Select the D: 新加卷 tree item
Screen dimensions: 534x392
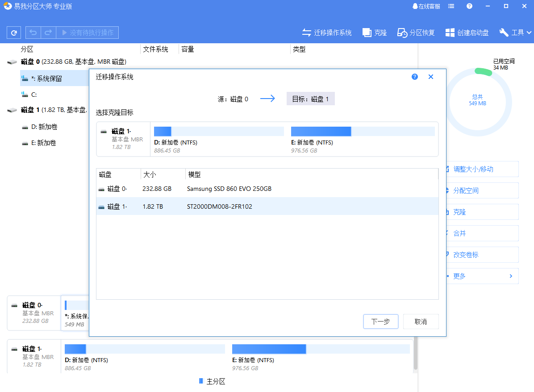coord(44,127)
